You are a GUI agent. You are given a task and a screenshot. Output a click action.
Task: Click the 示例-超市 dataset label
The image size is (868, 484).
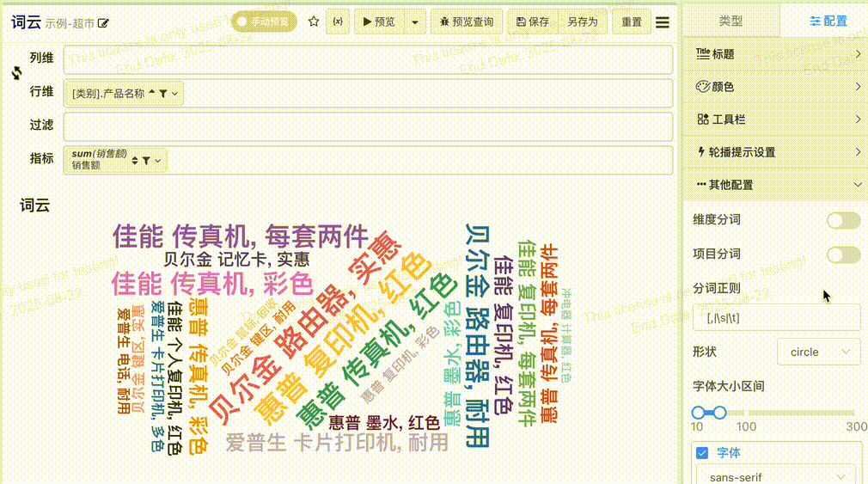pyautogui.click(x=70, y=24)
